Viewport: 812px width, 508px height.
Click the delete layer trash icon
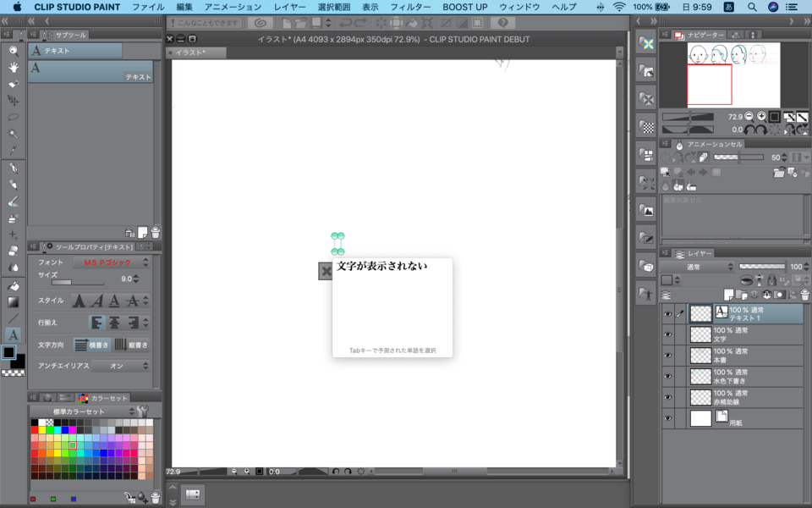click(x=804, y=295)
